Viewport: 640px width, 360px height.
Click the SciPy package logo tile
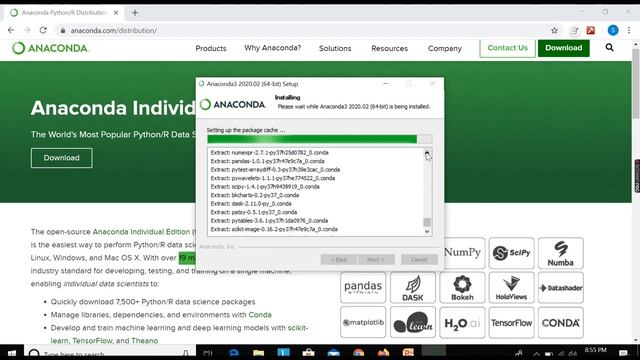(511, 253)
